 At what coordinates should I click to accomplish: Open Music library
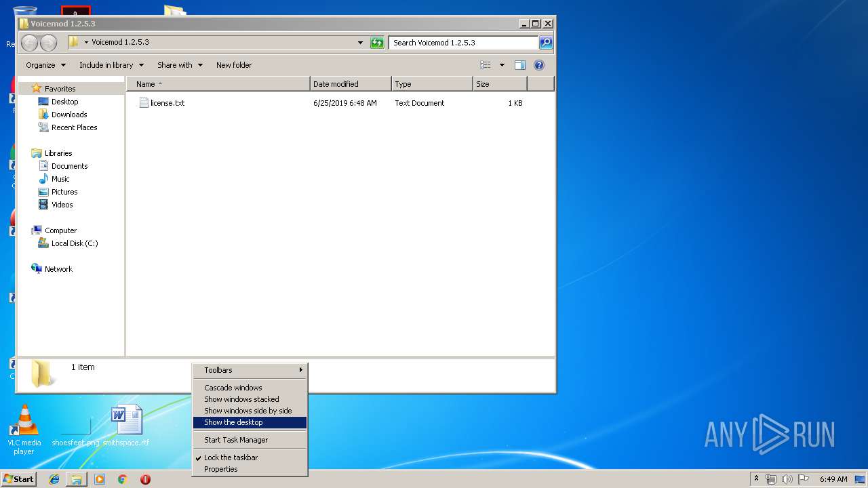click(60, 179)
